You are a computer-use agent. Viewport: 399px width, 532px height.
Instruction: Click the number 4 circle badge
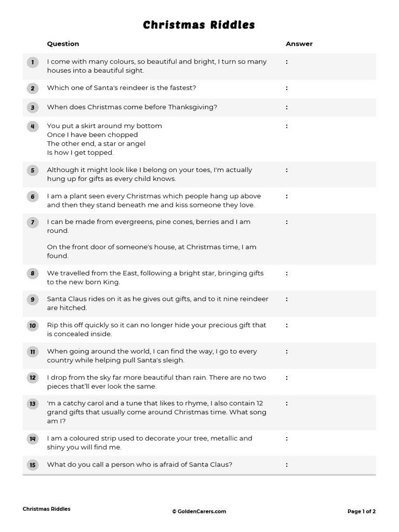33,127
